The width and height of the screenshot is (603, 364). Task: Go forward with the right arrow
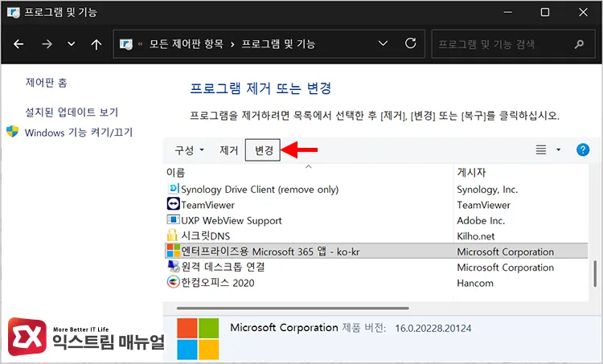(47, 44)
